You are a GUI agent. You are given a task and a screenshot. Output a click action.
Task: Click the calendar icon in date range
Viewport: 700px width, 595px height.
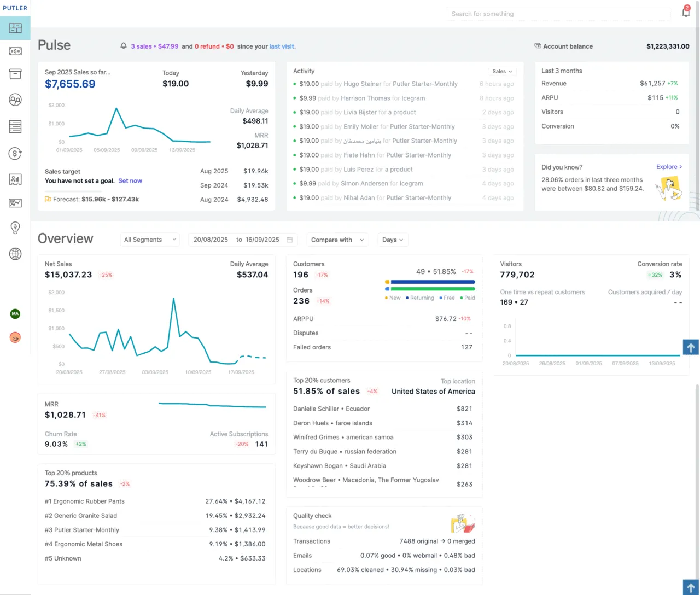click(289, 240)
